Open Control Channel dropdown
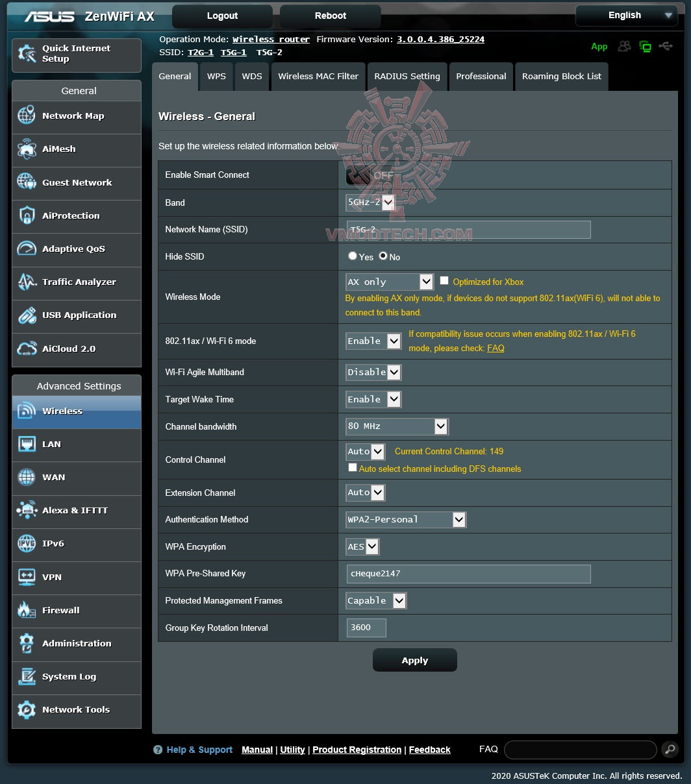The height and width of the screenshot is (784, 691). (366, 451)
